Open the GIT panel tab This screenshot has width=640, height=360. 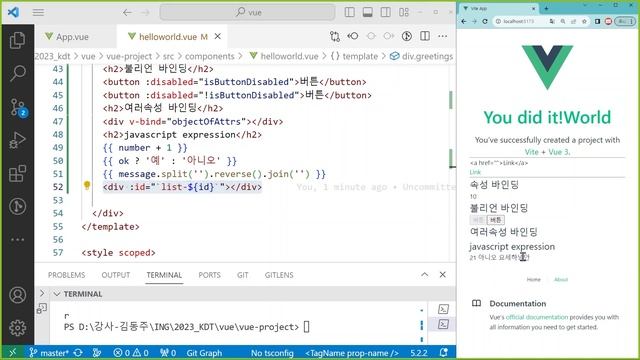pos(242,275)
